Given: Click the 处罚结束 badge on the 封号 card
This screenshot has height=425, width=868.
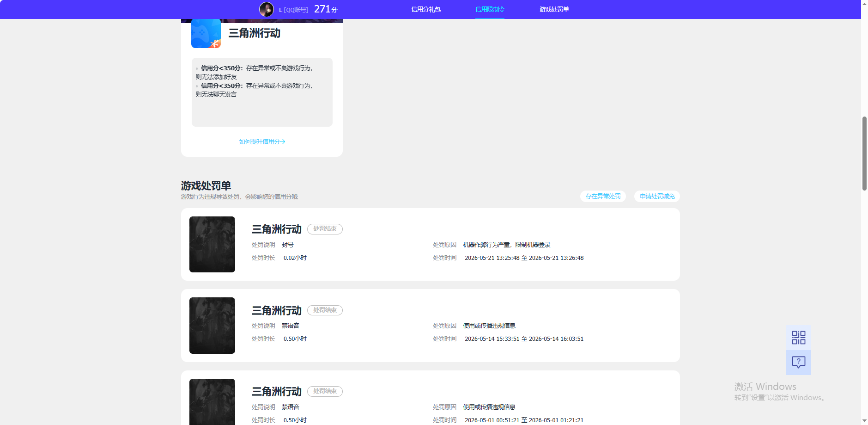Looking at the screenshot, I should pos(325,229).
